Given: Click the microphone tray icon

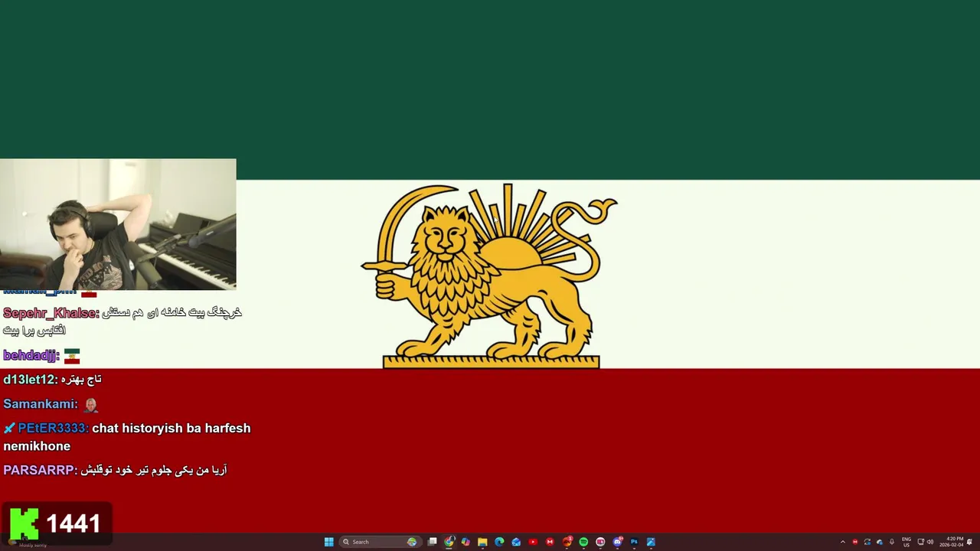Looking at the screenshot, I should tap(892, 542).
